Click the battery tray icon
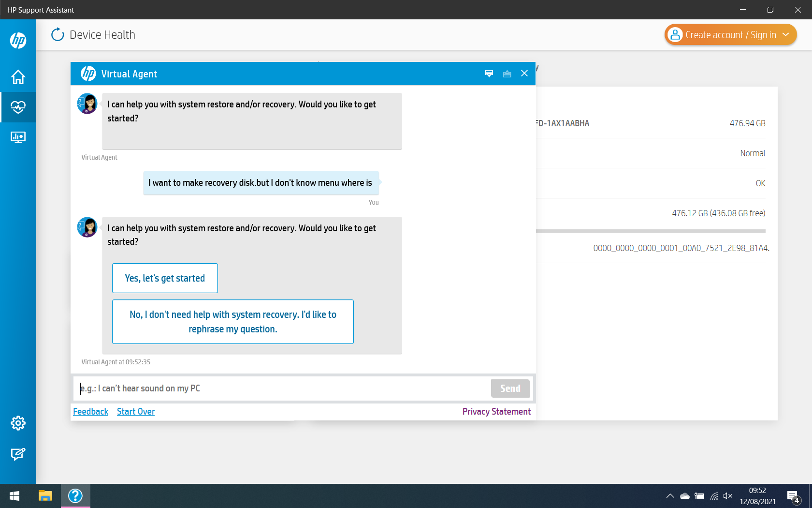Screen dimensions: 812x508 click(699, 496)
